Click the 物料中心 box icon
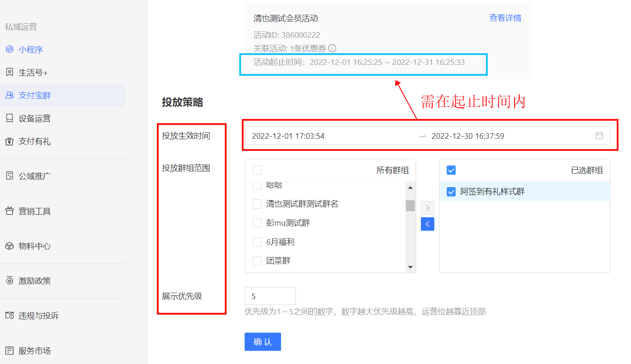This screenshot has width=631, height=364. pos(9,246)
